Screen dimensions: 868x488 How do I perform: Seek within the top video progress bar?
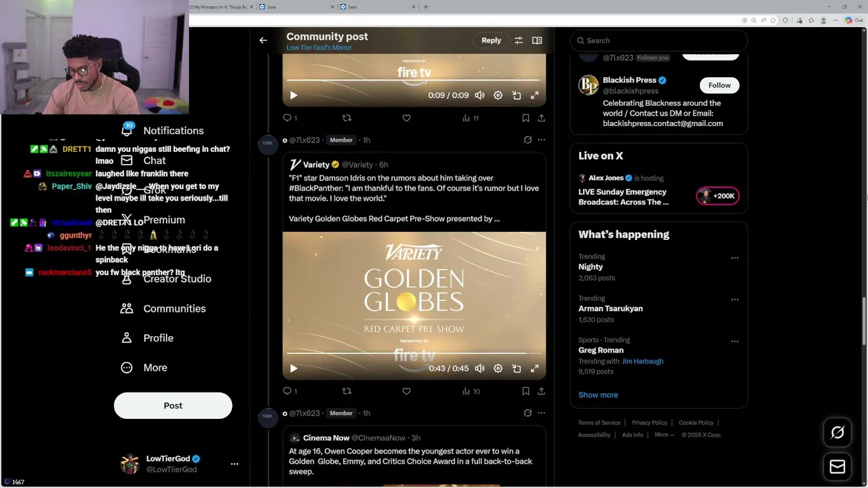[x=414, y=81]
